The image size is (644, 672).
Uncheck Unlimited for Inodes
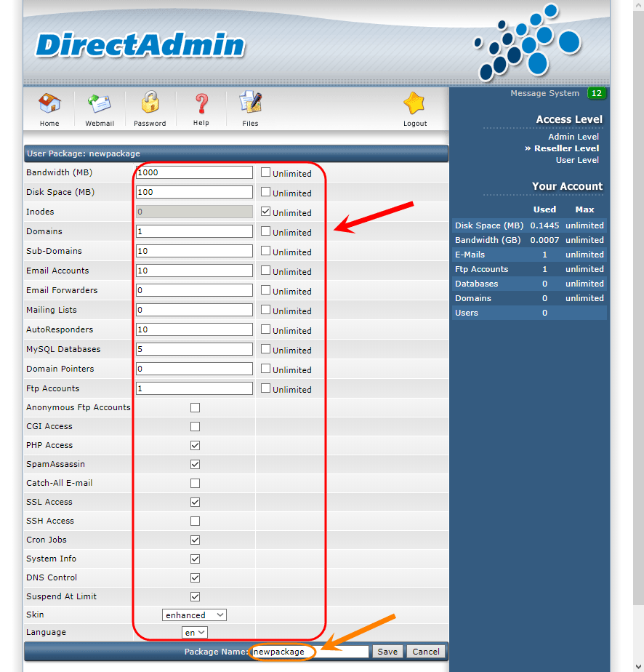[265, 212]
